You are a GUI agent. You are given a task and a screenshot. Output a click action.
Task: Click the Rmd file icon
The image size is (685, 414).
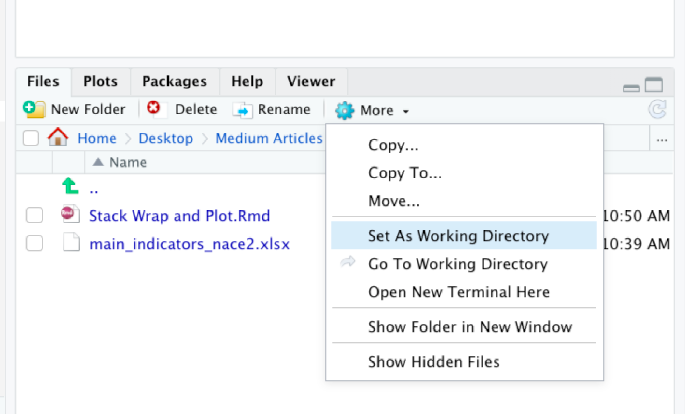point(69,215)
